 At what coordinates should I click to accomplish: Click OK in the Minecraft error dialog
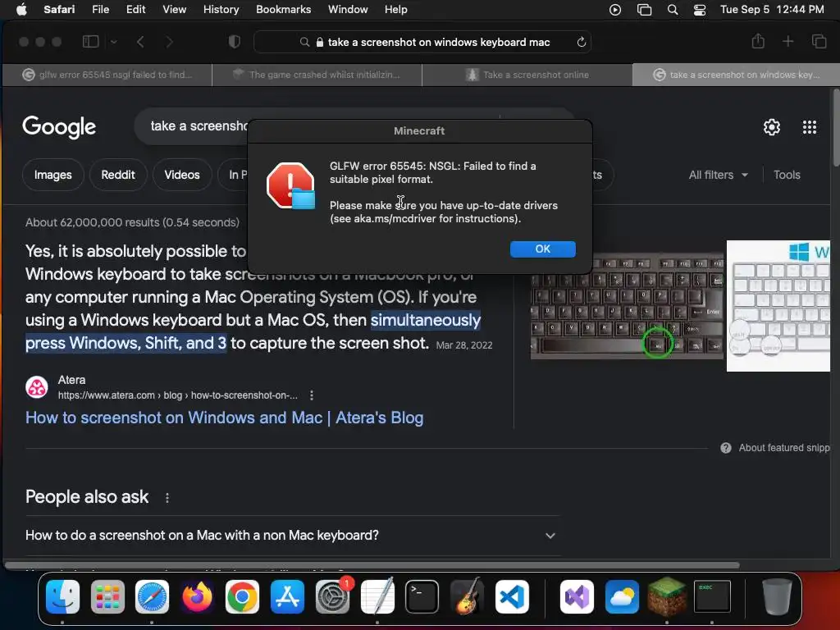click(543, 249)
